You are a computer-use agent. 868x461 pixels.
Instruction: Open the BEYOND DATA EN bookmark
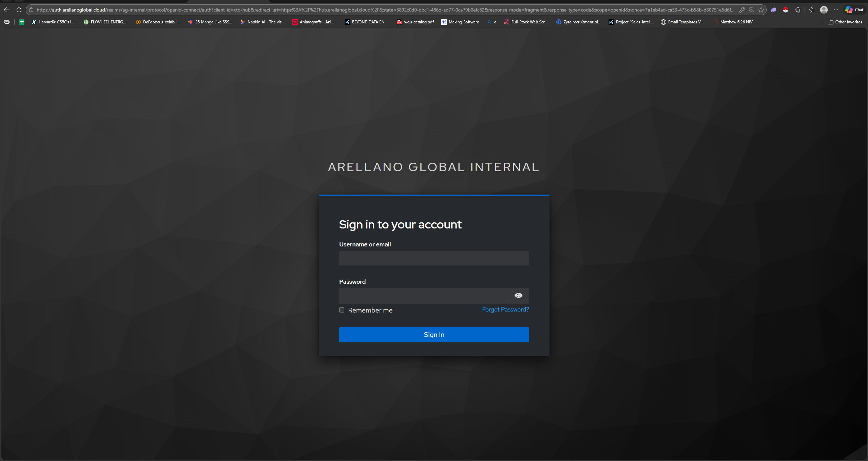[x=366, y=22]
